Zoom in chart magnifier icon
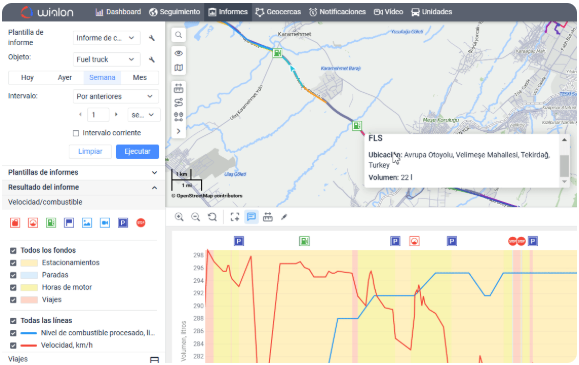The height and width of the screenshot is (365, 579). tap(179, 217)
